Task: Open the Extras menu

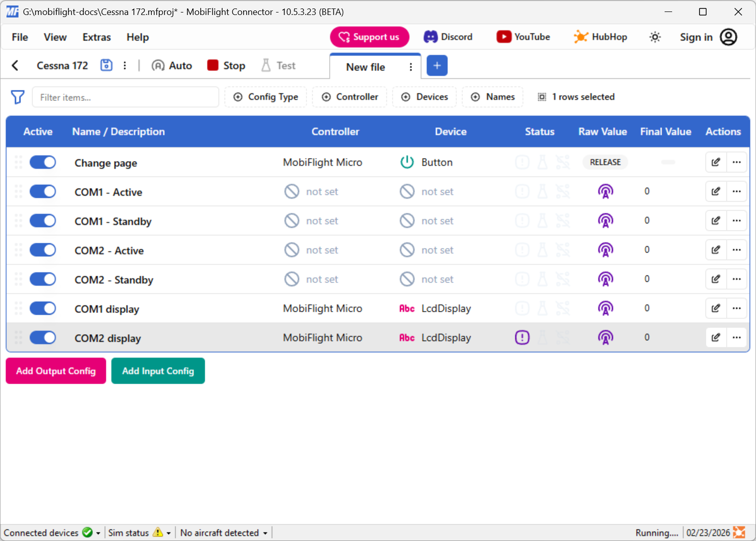Action: click(x=96, y=37)
